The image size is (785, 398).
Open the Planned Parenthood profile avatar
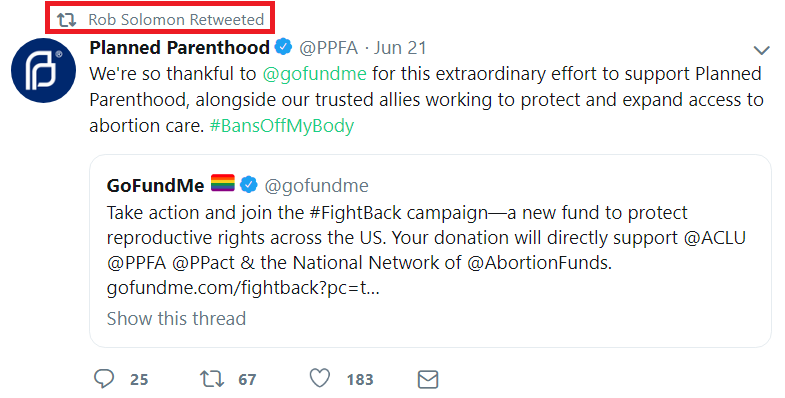coord(44,71)
